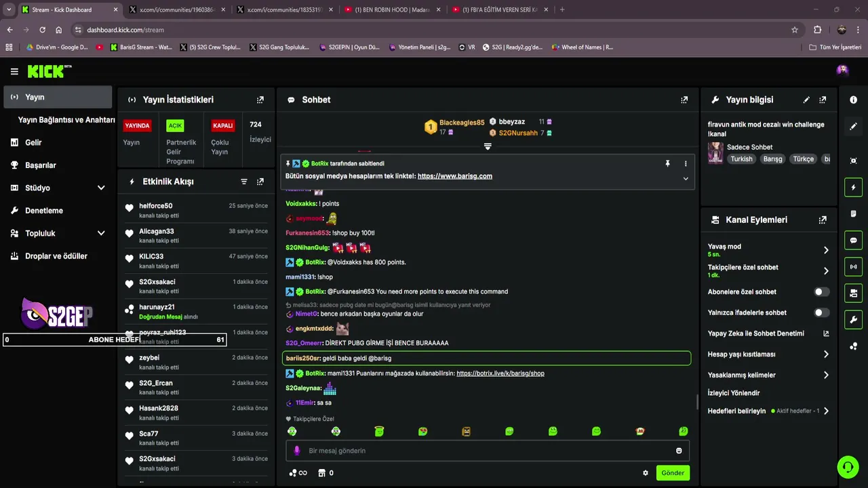Click the document note icon in sidebar
This screenshot has height=488, width=868.
(853, 213)
